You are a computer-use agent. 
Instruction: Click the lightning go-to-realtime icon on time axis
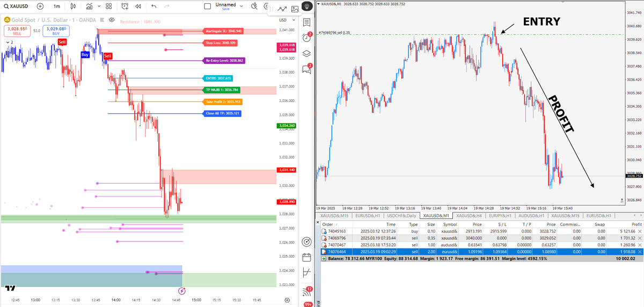(x=182, y=290)
